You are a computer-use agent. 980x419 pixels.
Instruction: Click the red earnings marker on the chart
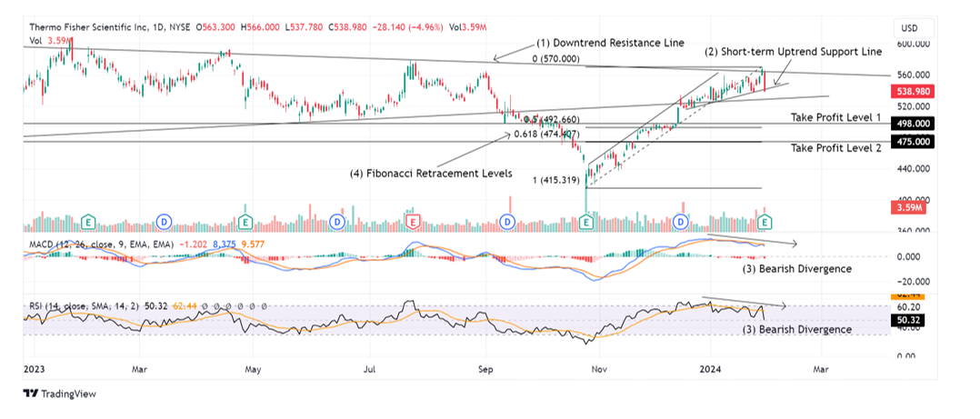click(x=413, y=222)
